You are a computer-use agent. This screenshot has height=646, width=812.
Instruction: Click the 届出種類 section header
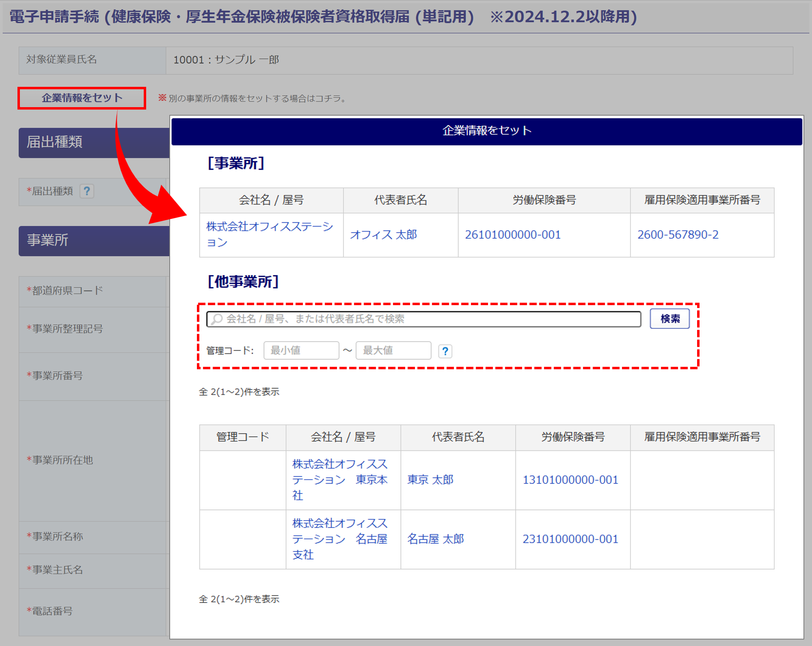point(94,142)
